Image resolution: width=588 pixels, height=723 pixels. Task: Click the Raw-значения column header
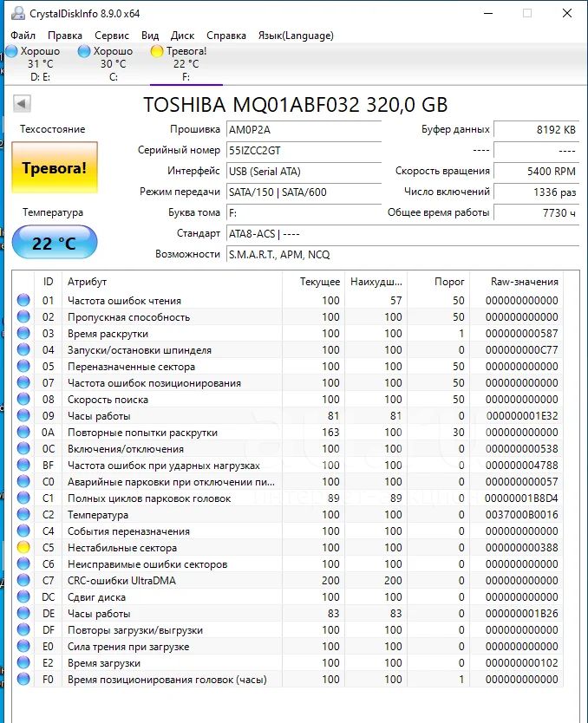(516, 282)
